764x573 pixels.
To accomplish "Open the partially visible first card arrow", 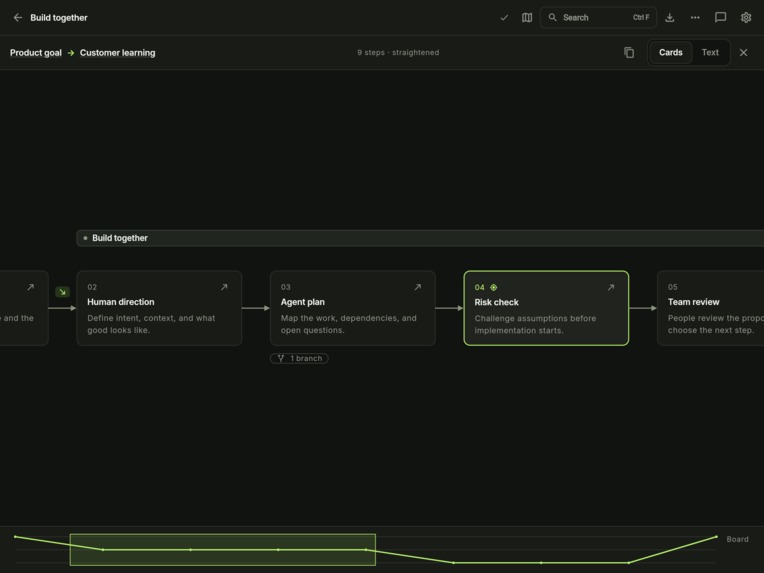I will click(x=31, y=287).
